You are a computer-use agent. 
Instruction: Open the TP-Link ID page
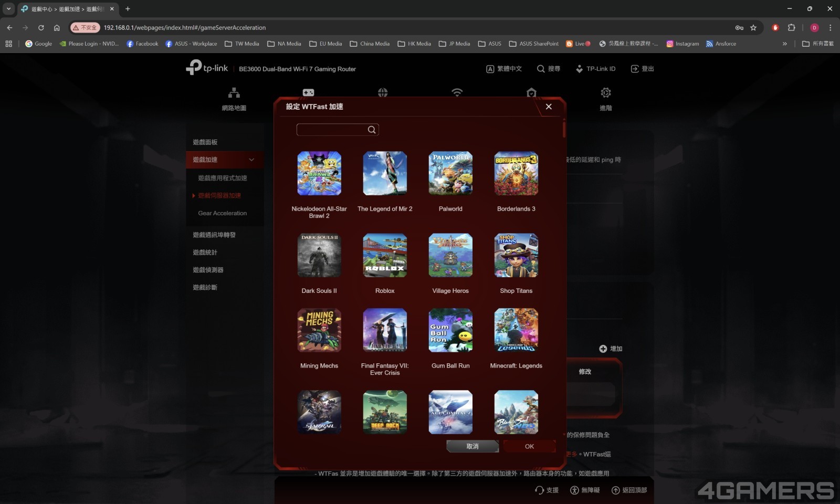(x=596, y=69)
